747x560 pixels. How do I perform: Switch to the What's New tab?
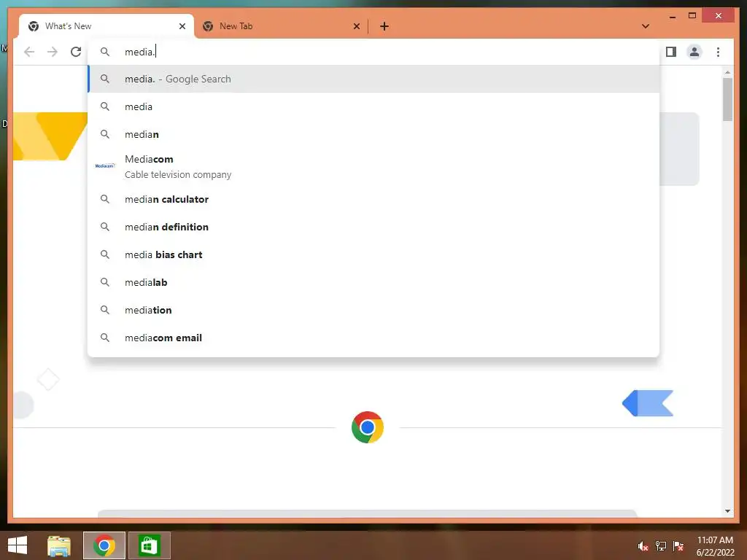[x=107, y=26]
